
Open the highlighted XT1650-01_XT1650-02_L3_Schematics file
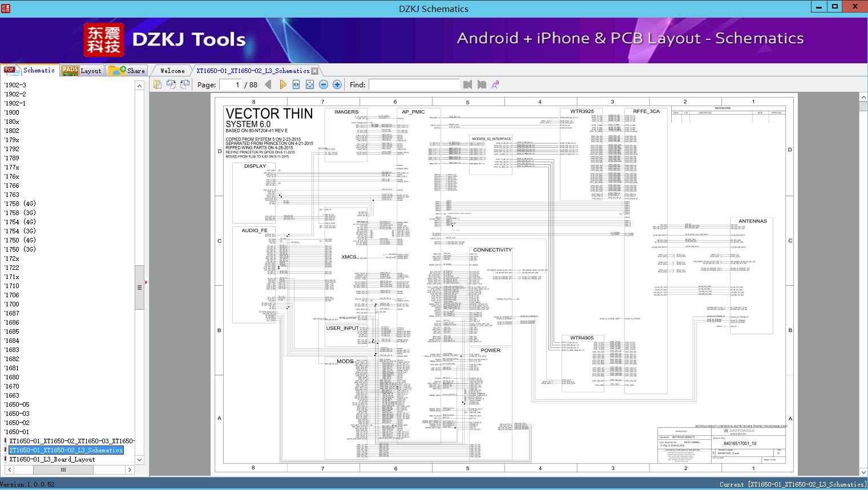point(66,450)
